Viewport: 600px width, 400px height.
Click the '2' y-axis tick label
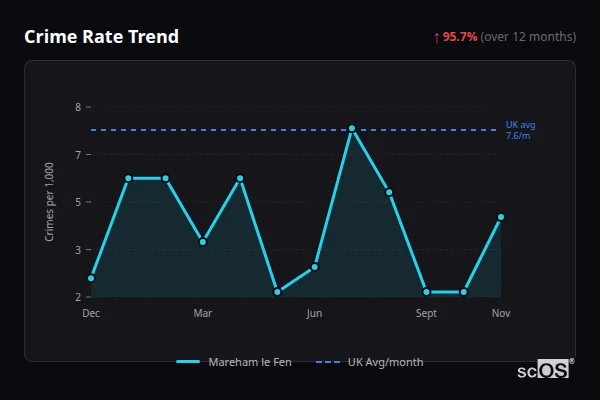tap(78, 297)
